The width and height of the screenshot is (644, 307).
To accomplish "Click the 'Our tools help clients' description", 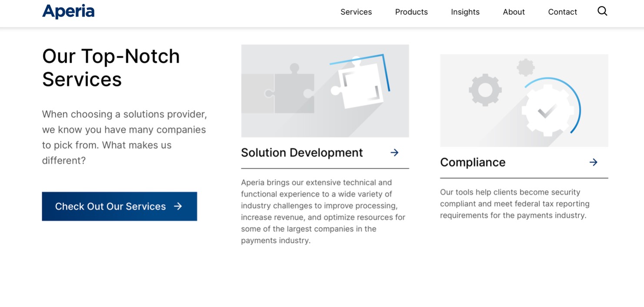I will click(515, 204).
